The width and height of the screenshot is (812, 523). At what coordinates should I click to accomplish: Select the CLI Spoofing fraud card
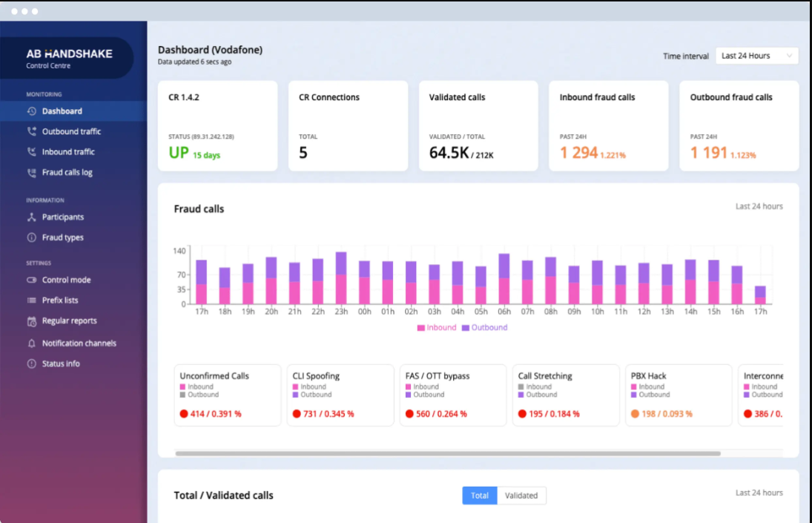tap(340, 395)
